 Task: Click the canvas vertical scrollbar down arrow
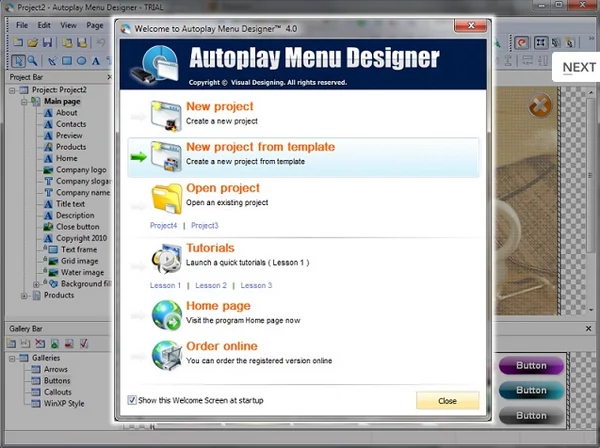coord(591,310)
